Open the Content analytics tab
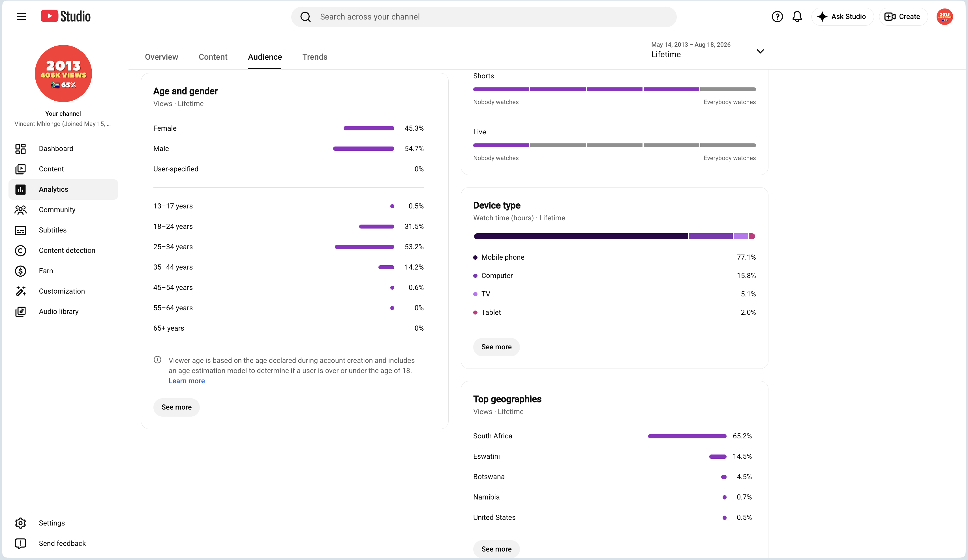 click(x=213, y=57)
